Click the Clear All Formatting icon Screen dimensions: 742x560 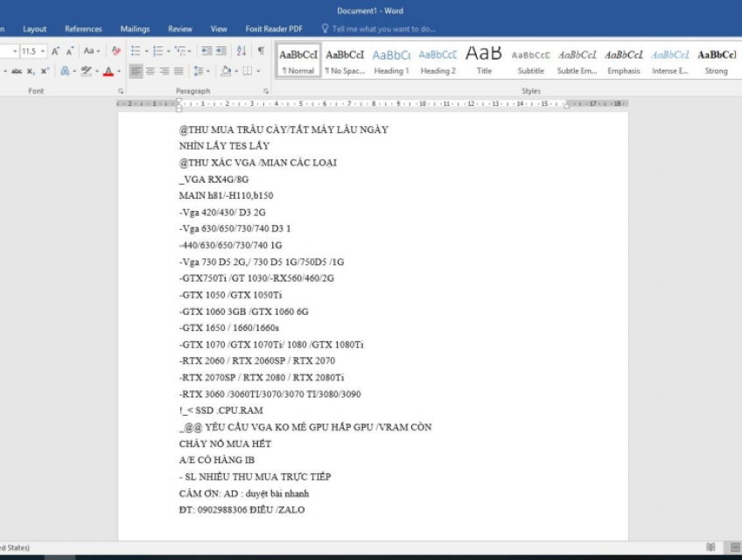(x=116, y=52)
